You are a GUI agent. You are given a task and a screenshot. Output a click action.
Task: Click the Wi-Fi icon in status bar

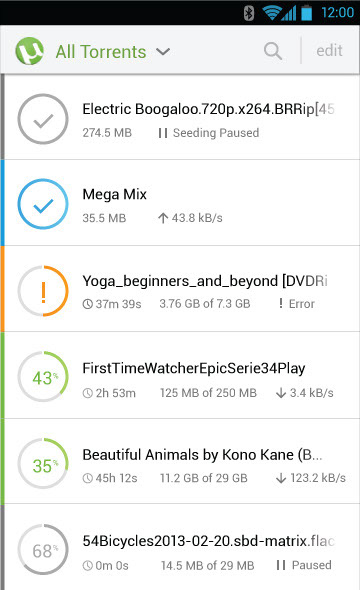(x=272, y=13)
